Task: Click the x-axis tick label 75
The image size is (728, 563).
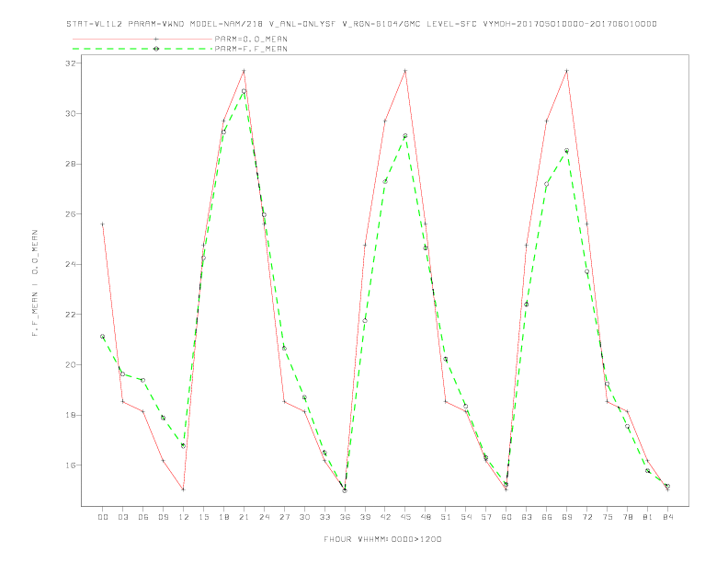Action: point(607,517)
